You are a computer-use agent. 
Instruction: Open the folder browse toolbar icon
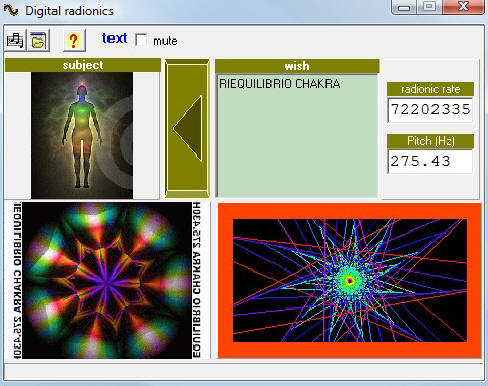pyautogui.click(x=38, y=40)
